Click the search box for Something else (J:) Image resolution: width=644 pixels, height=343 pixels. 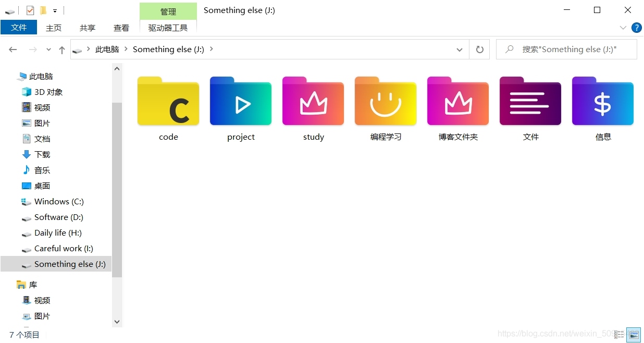566,50
